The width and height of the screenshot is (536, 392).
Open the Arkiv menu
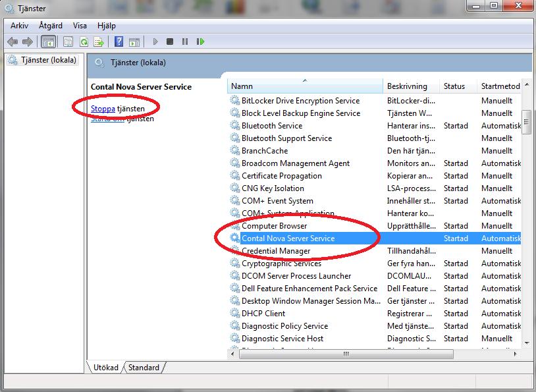click(20, 26)
